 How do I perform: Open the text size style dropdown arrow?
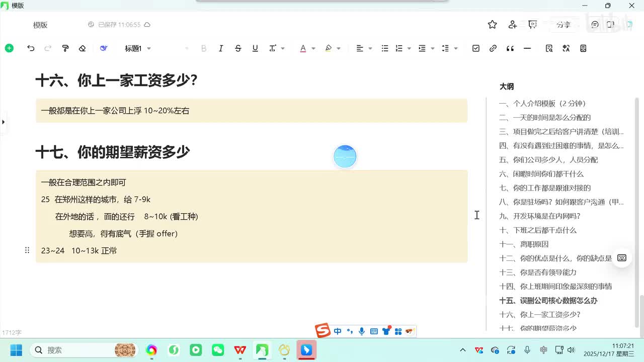click(x=283, y=48)
